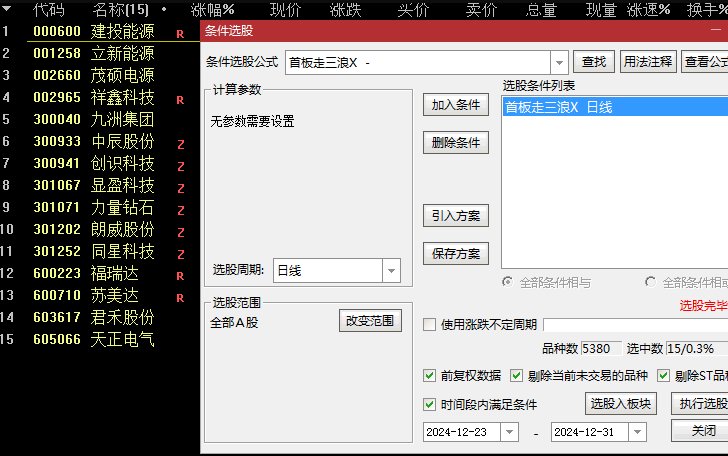
Task: Select stock row 000600 建投能源
Action: [x=100, y=32]
